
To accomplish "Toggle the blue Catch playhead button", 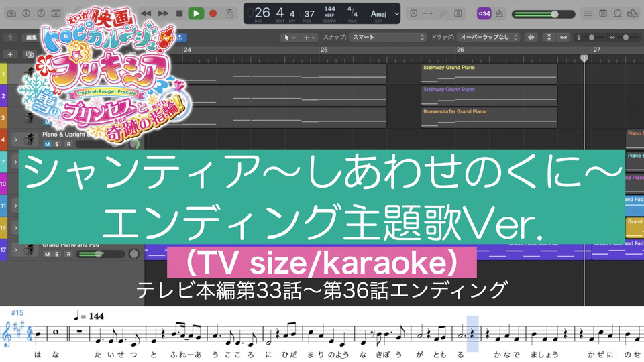I will 180,38.
